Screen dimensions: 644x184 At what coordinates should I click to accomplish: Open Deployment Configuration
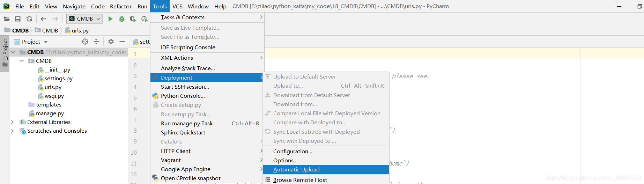click(x=326, y=151)
